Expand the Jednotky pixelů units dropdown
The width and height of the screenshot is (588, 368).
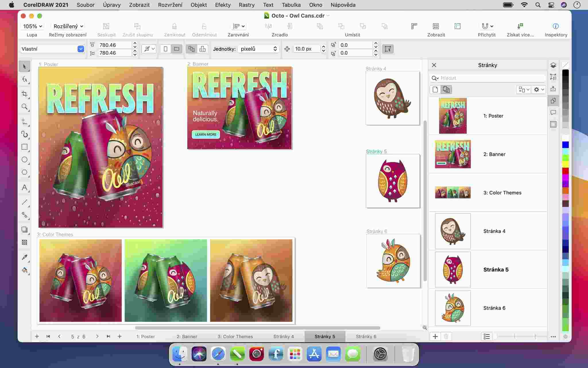click(x=259, y=49)
